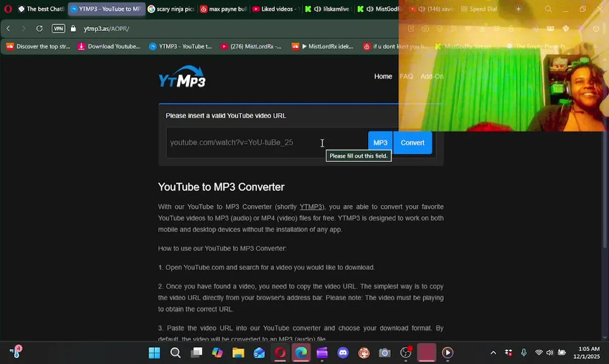Go back using the browser back arrow
609x364 pixels.
tap(8, 28)
